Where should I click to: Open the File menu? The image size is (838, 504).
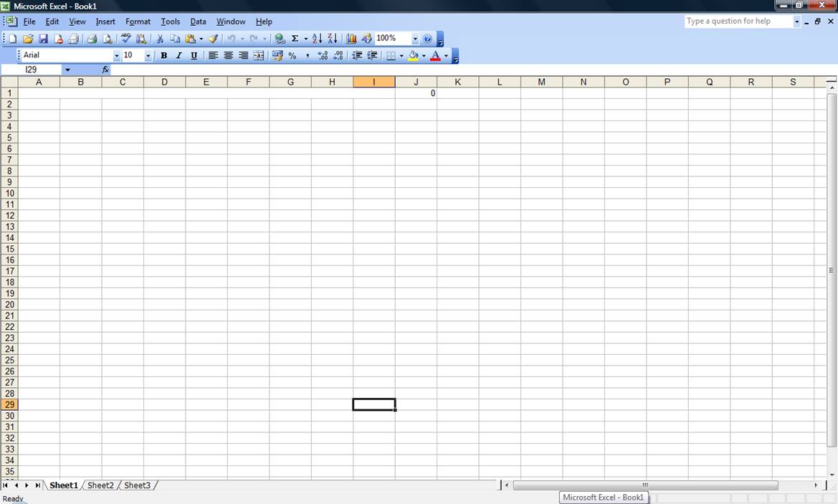coord(29,22)
